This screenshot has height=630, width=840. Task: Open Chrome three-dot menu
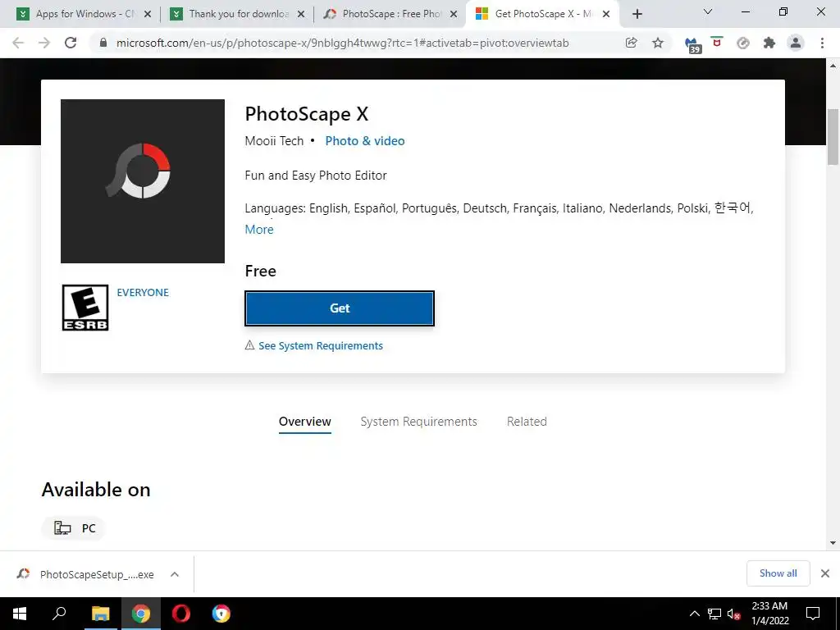click(822, 43)
